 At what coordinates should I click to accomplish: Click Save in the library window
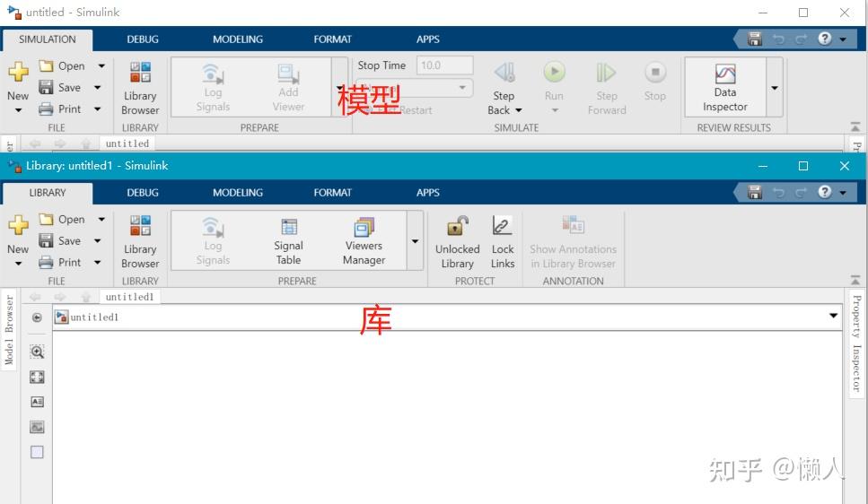click(x=60, y=240)
